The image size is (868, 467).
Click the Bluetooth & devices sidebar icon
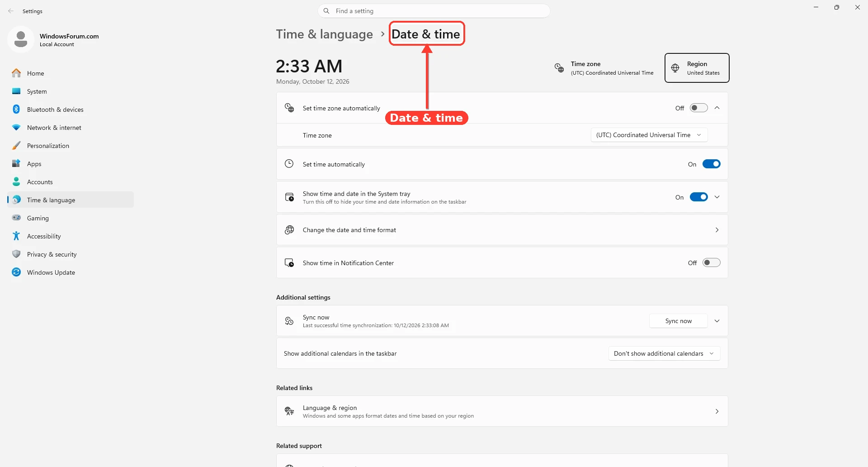16,109
